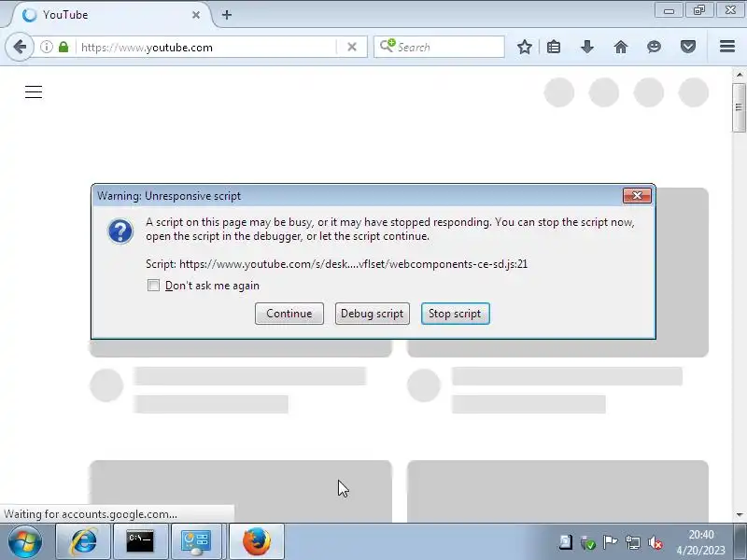Screen dimensions: 747x560
Task: Click the safely remove hardware tray icon
Action: coord(588,542)
